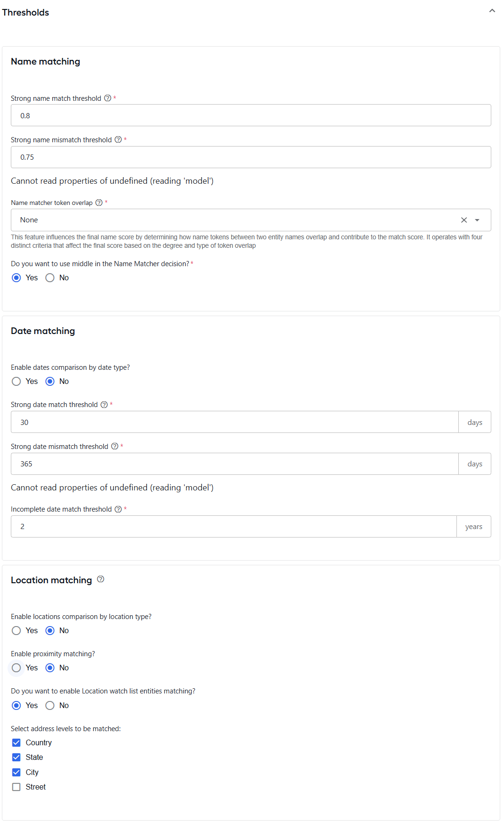Open help icon for Strong date match threshold

coord(104,405)
